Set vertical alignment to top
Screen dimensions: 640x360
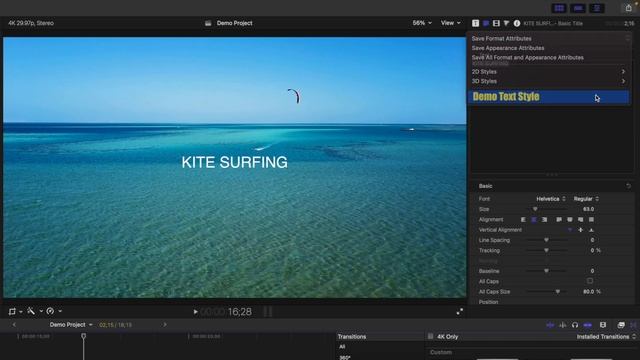pyautogui.click(x=570, y=230)
